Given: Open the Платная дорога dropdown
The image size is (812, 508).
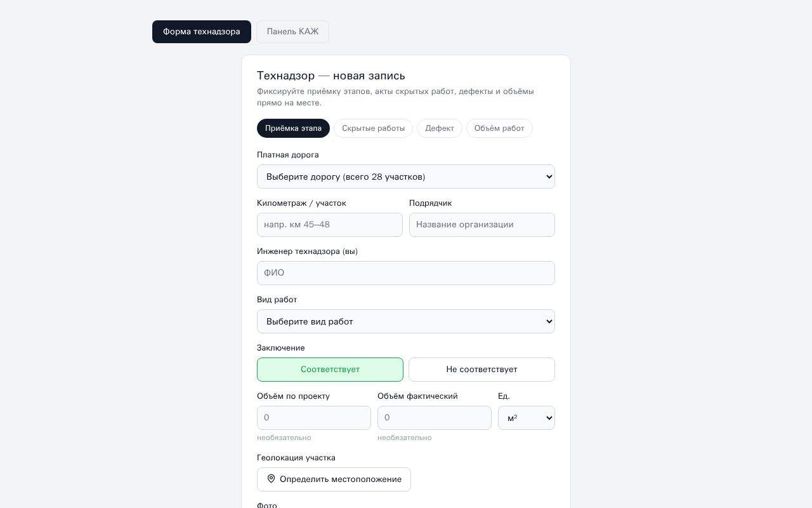Looking at the screenshot, I should (x=406, y=177).
